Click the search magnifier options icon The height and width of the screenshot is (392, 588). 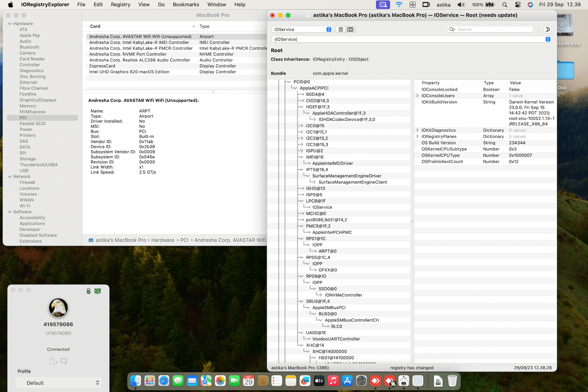click(x=452, y=29)
